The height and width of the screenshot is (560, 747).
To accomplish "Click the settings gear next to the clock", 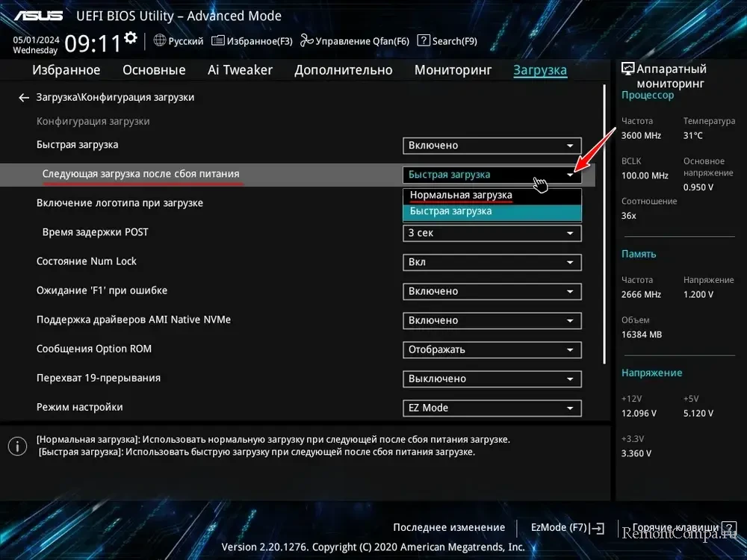I will pos(131,37).
